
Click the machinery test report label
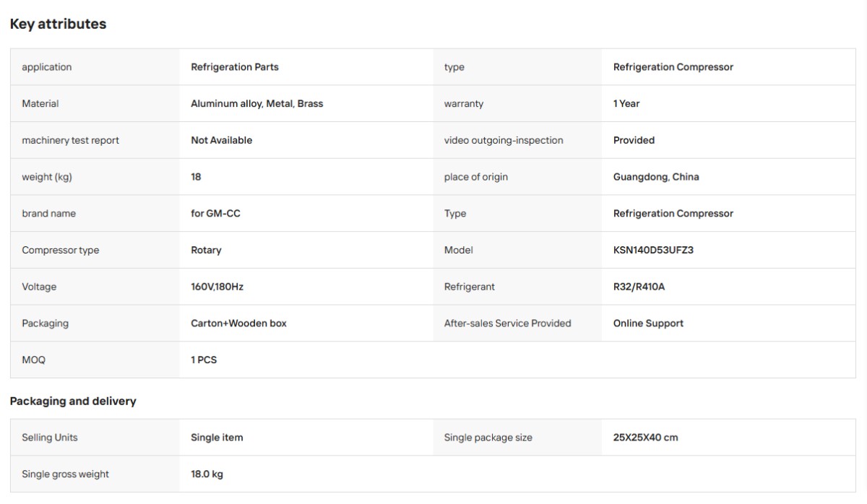point(71,140)
